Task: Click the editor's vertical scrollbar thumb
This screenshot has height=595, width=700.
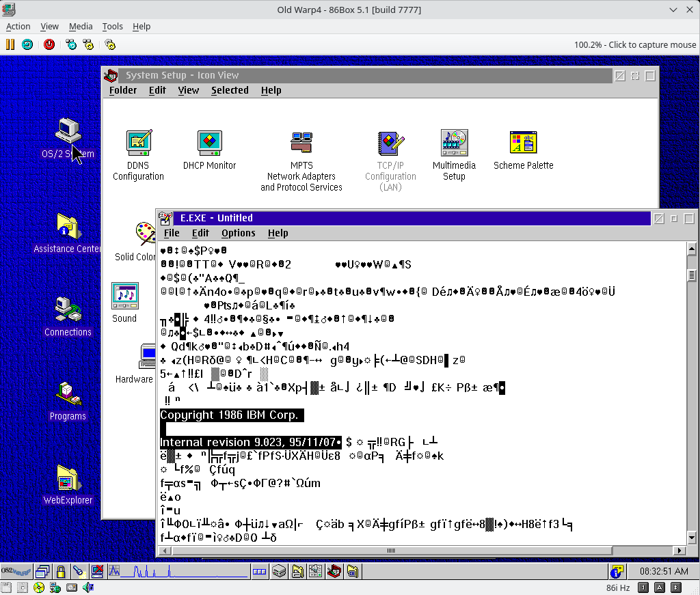Action: [692, 275]
